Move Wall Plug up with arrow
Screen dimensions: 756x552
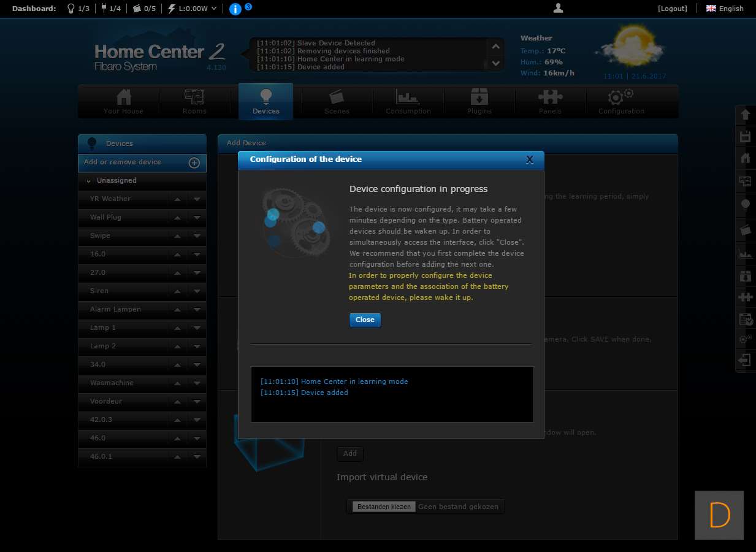(177, 218)
